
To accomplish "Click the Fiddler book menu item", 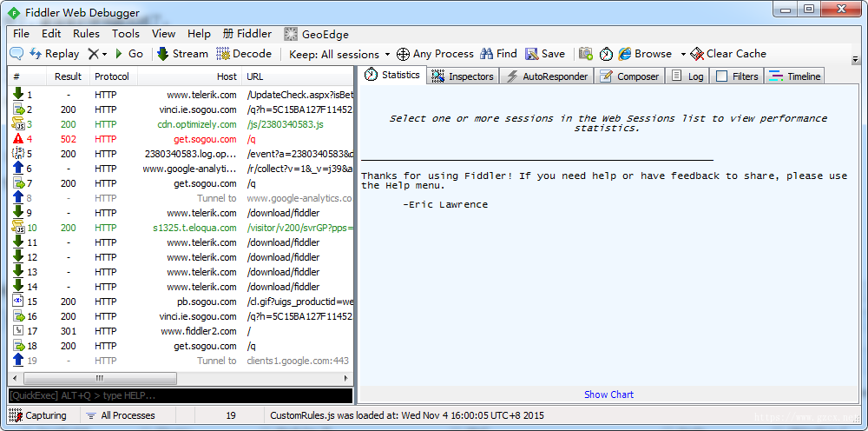I will coord(247,34).
